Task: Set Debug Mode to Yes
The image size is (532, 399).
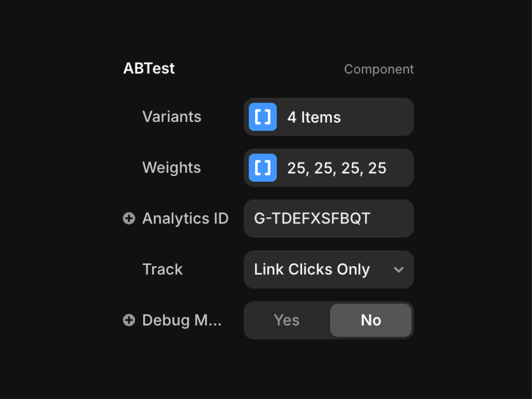Action: click(x=287, y=320)
